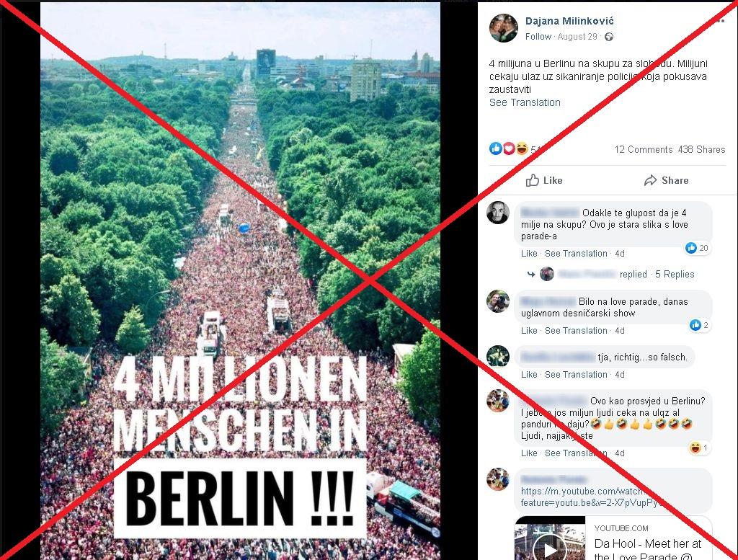Open the 12 Comments link
Viewport: 738px width, 560px height.
coord(644,150)
